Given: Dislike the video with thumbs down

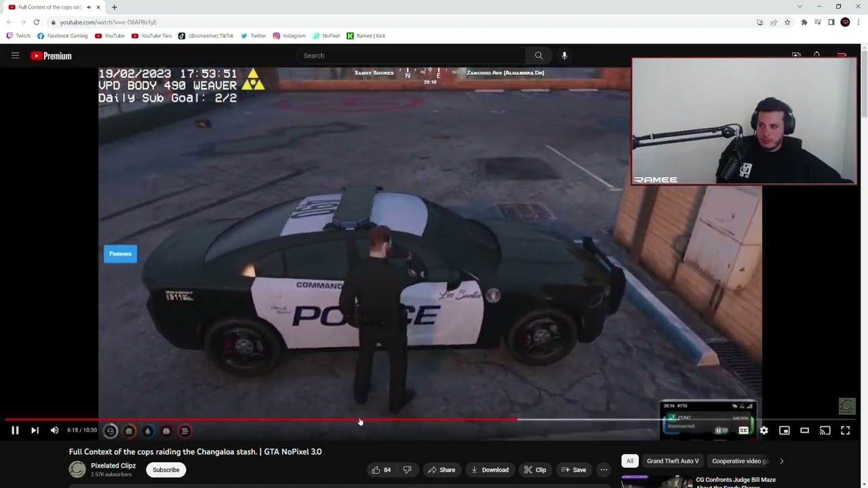Looking at the screenshot, I should click(x=407, y=470).
